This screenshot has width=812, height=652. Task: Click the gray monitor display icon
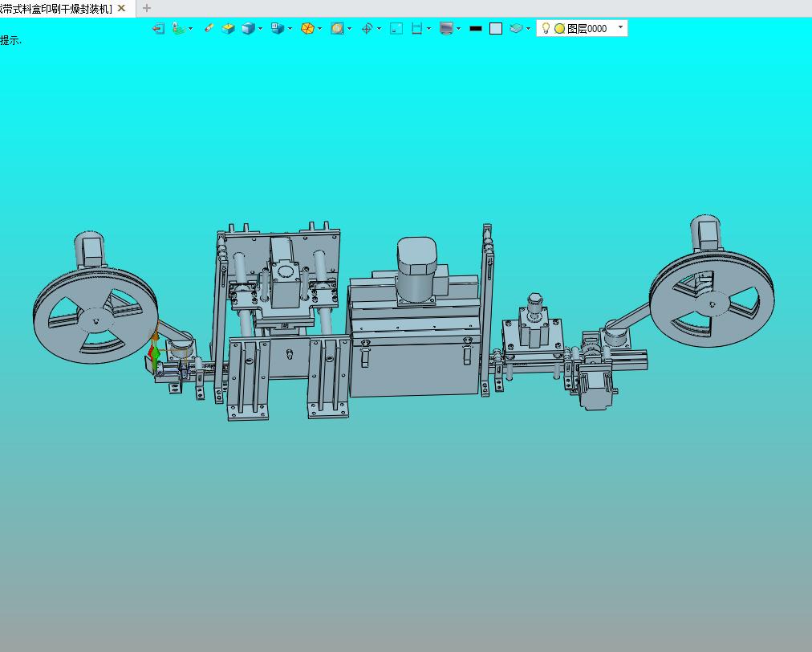point(446,29)
